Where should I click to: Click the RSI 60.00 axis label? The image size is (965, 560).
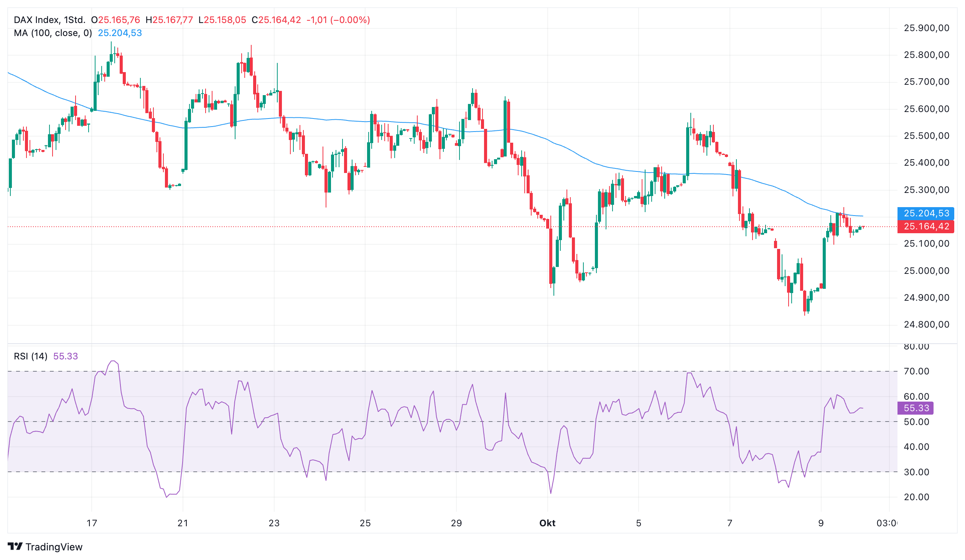tap(916, 397)
